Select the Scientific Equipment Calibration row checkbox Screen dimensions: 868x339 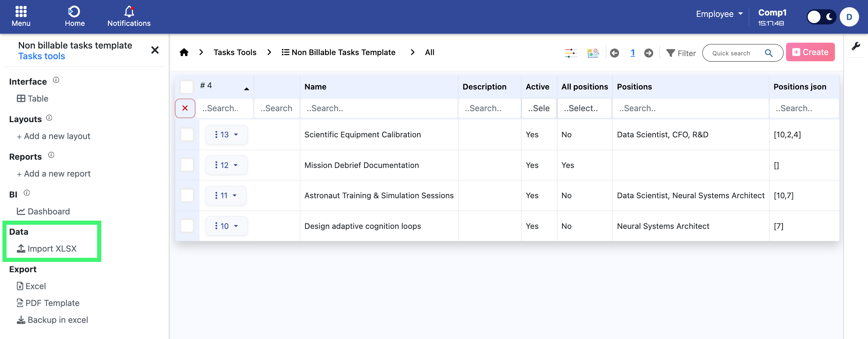pos(187,135)
